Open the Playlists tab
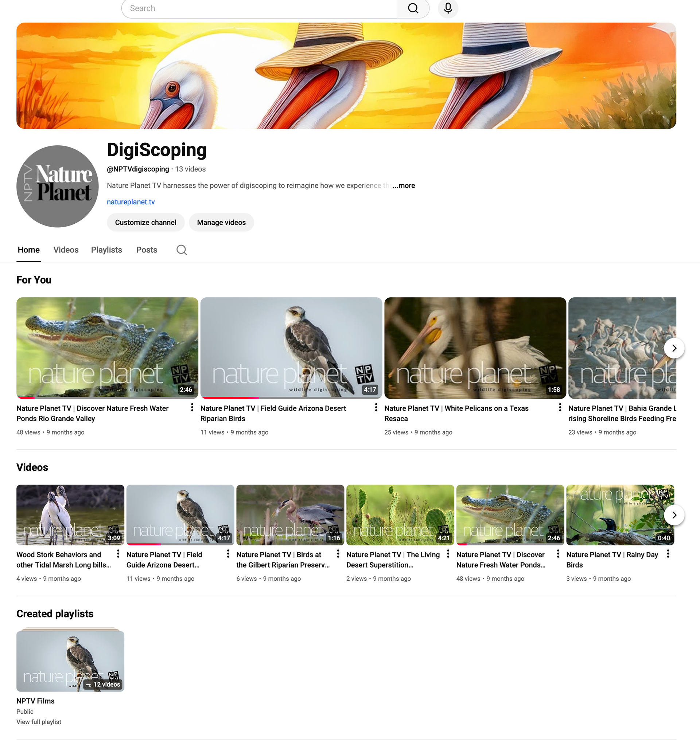The height and width of the screenshot is (741, 700). coord(106,250)
